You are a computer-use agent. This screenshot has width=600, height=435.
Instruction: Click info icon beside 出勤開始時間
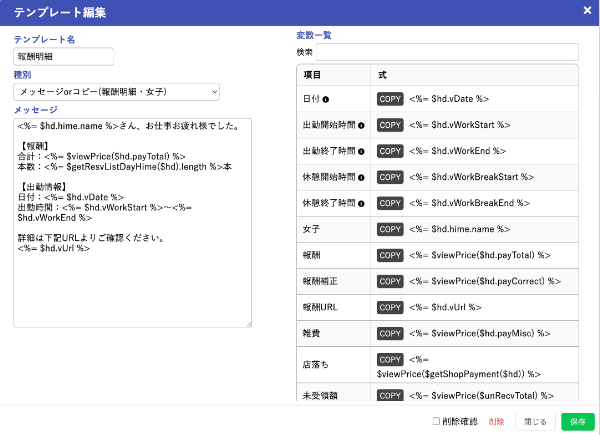click(360, 125)
